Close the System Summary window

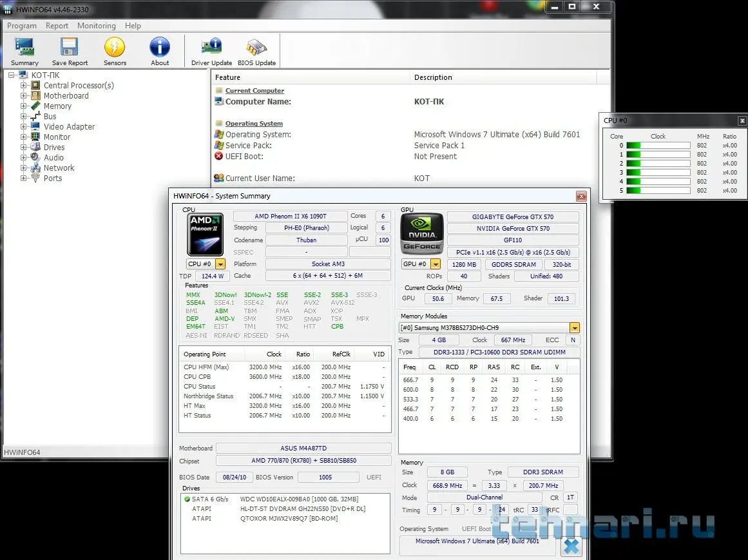[x=581, y=196]
